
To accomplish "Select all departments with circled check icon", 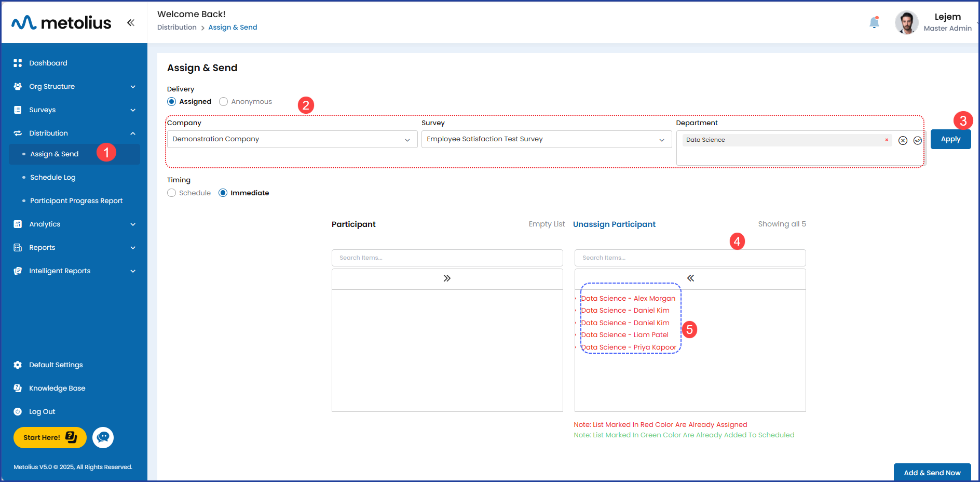I will coord(917,140).
